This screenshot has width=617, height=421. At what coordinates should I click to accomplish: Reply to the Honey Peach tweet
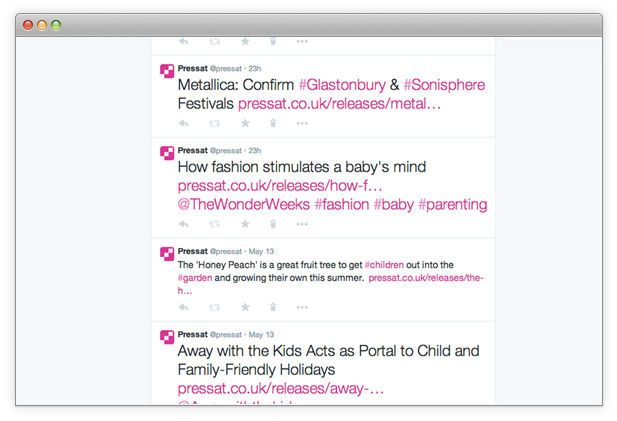pyautogui.click(x=184, y=307)
